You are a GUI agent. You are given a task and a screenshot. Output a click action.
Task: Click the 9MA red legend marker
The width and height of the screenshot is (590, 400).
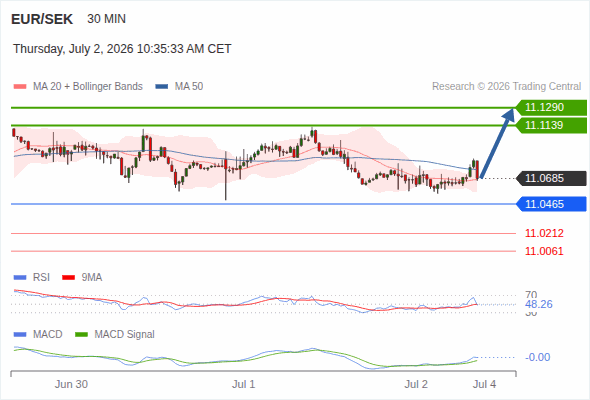(68, 278)
